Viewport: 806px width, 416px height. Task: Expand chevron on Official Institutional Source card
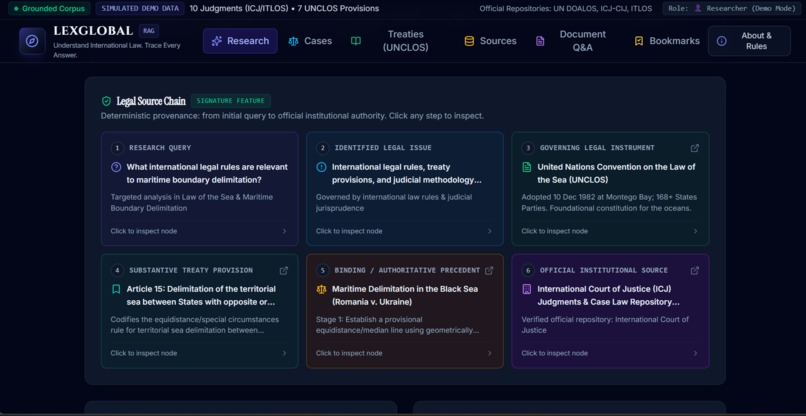695,353
